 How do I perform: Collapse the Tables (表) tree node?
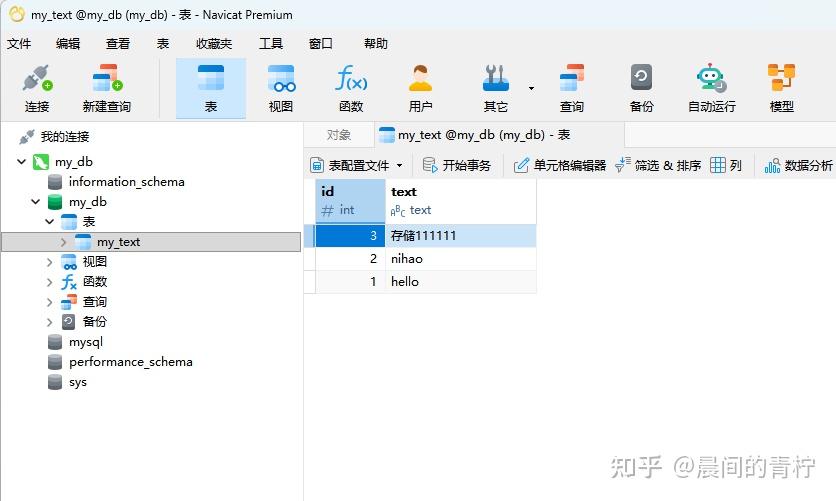(49, 221)
